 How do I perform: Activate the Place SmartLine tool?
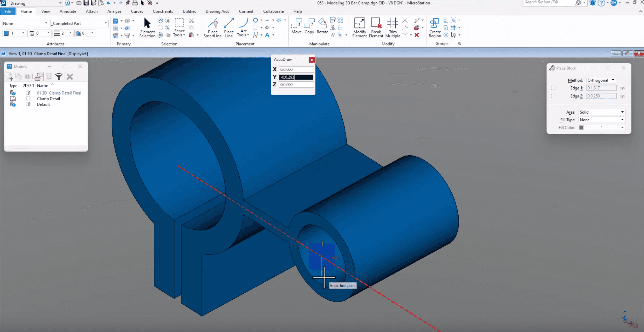coord(212,28)
